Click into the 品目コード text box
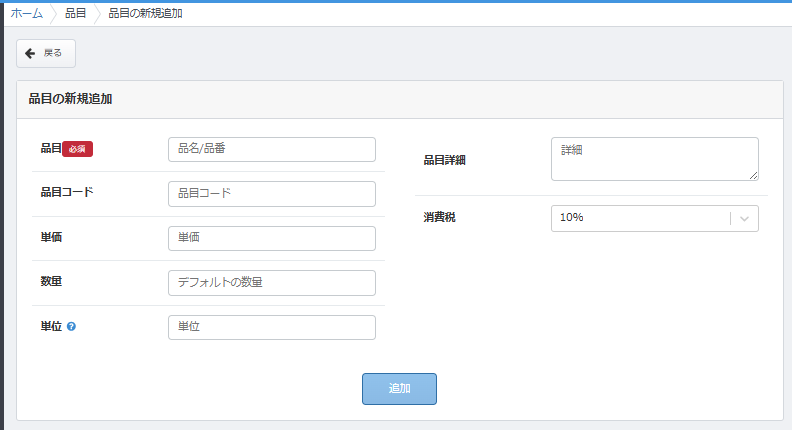The height and width of the screenshot is (430, 792). (x=271, y=193)
